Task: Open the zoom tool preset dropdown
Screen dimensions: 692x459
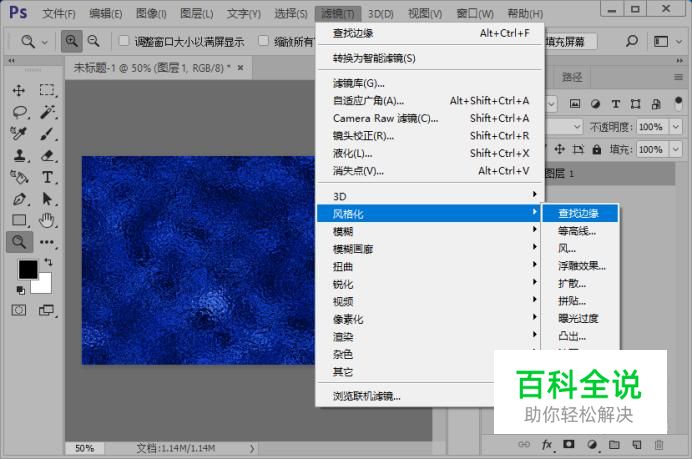Action: point(45,43)
